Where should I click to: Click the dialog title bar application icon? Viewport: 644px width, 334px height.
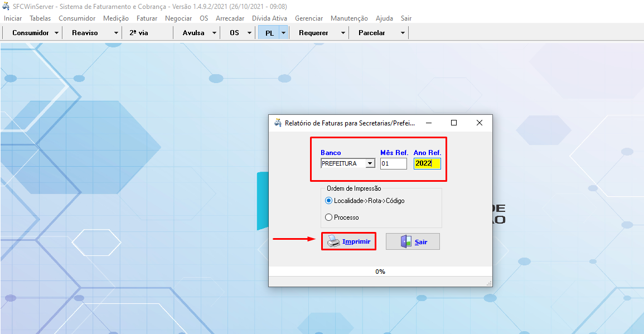pyautogui.click(x=278, y=123)
